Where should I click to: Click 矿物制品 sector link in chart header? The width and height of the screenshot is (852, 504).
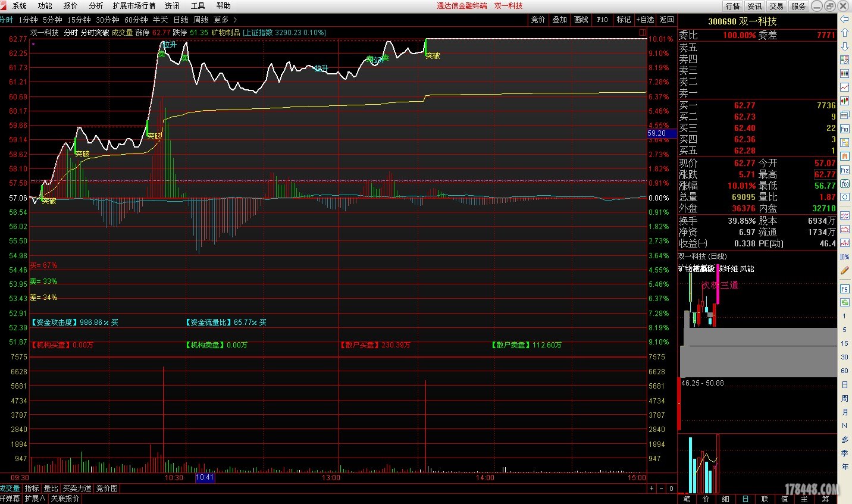[x=226, y=33]
